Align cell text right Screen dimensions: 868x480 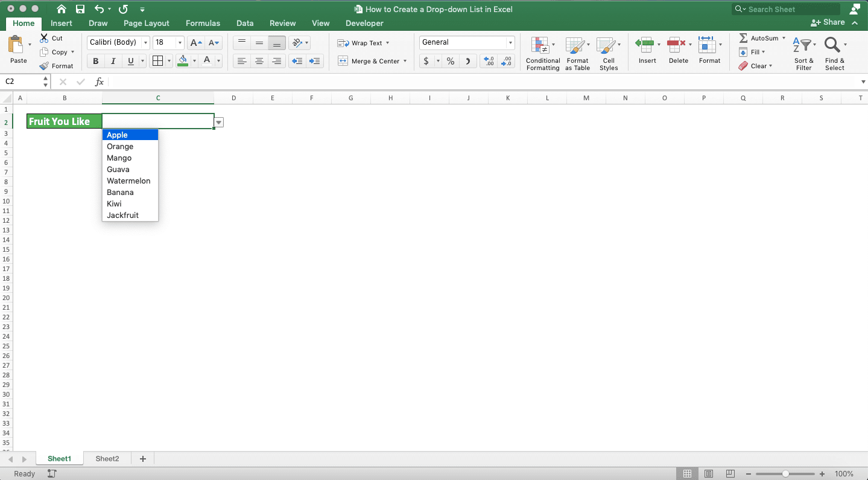coord(277,61)
